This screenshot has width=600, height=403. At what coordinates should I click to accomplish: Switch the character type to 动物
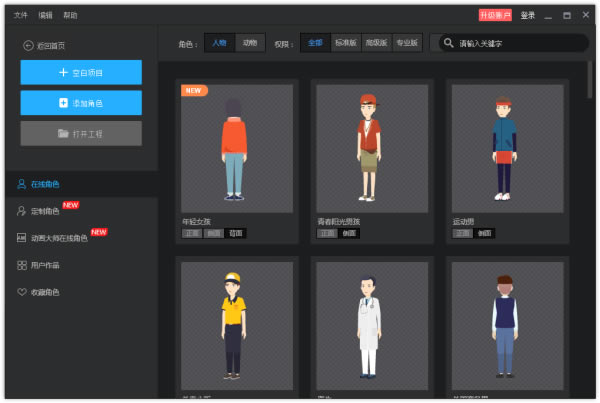249,43
